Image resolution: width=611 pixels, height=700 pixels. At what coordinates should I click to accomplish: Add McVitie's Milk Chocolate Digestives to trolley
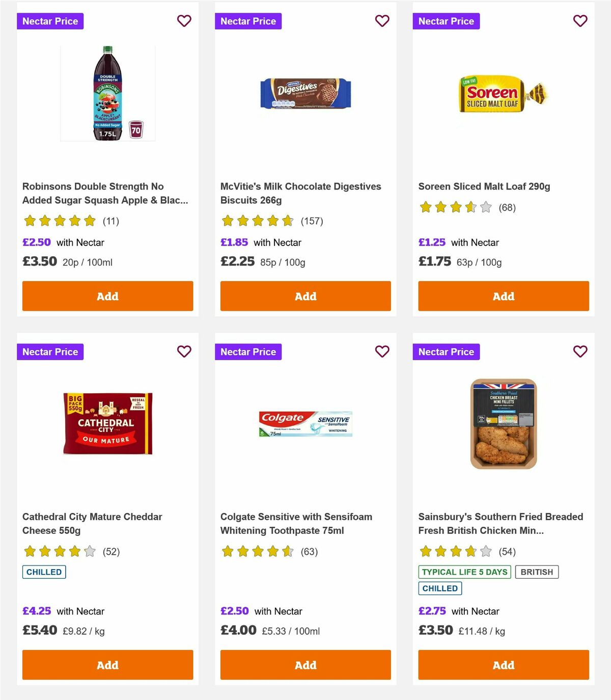coord(305,296)
